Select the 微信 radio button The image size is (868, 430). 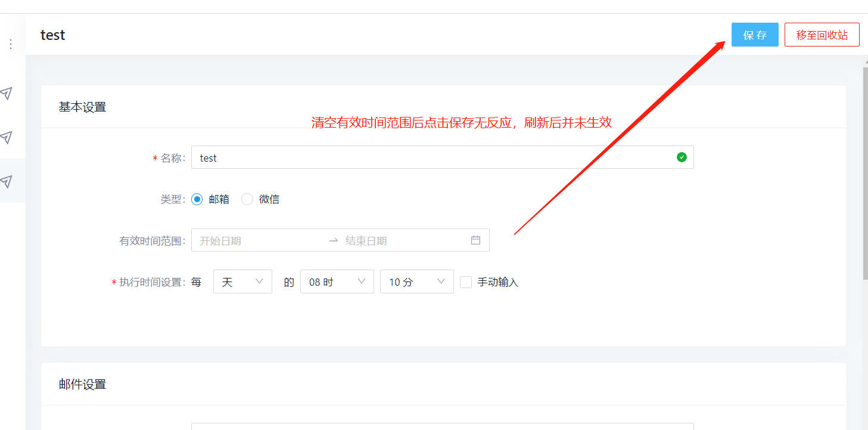pyautogui.click(x=247, y=199)
